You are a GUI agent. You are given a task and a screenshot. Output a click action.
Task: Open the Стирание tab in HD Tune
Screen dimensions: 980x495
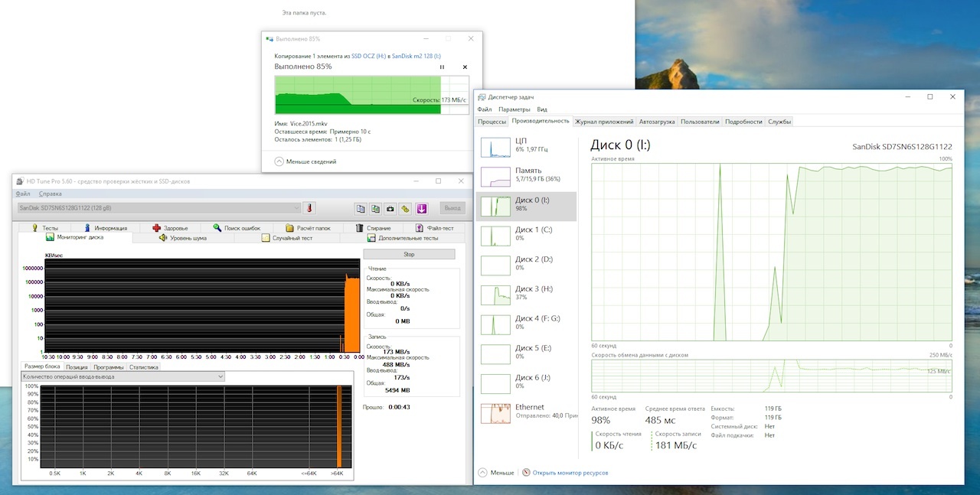pos(373,228)
